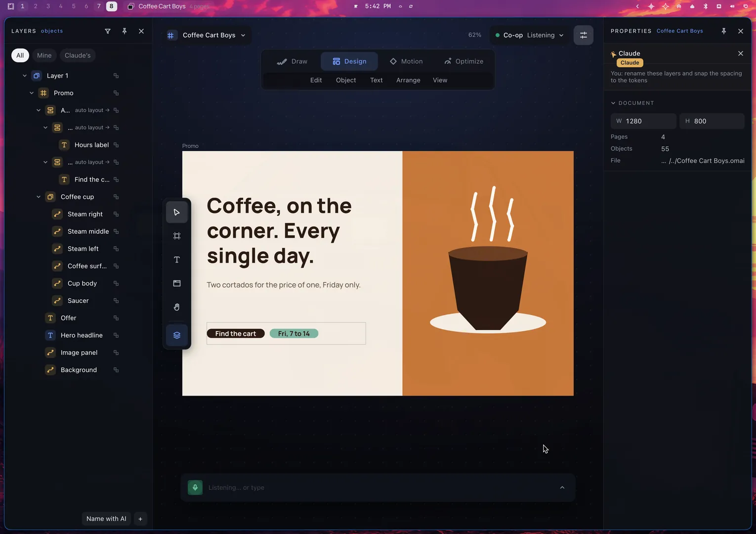Open the Coffee Cart Boys document dropdown
756x534 pixels.
tap(213, 35)
